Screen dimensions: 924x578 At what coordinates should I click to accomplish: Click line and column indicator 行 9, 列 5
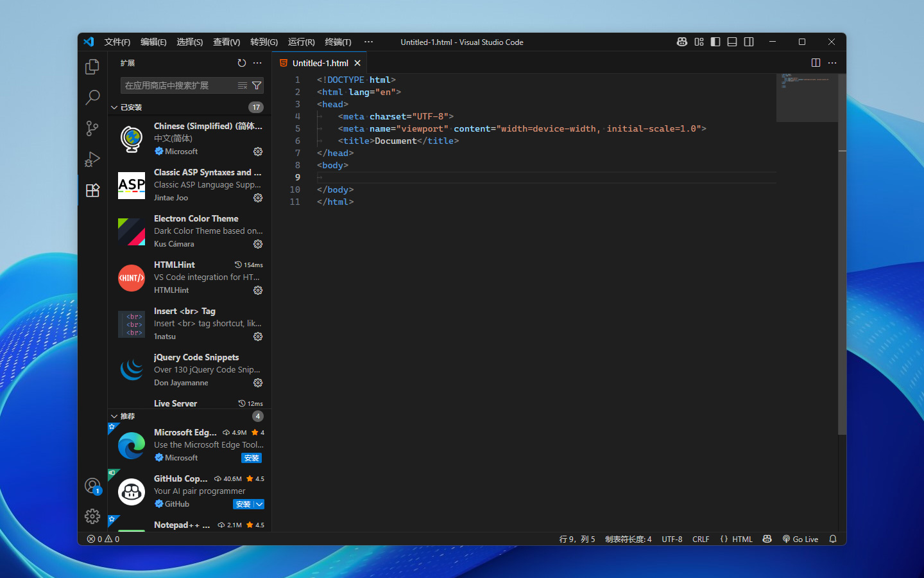577,539
